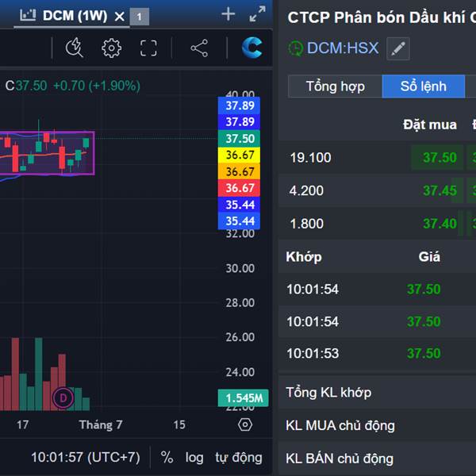Click the DCM:HSX ticker link
Image resolution: width=476 pixels, height=476 pixels.
[x=343, y=48]
